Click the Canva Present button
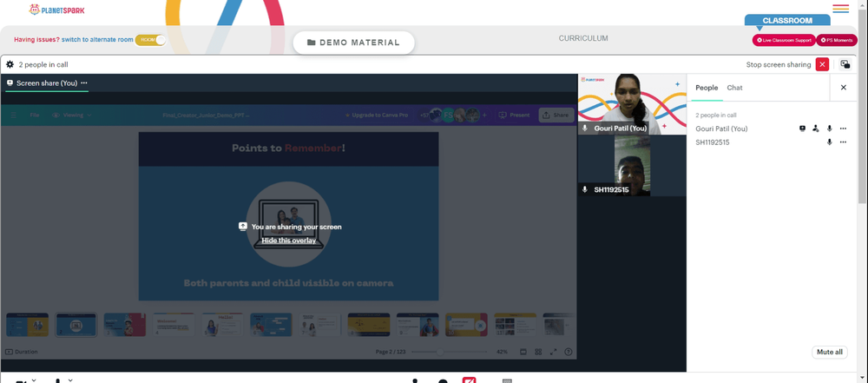This screenshot has width=868, height=383. [514, 116]
